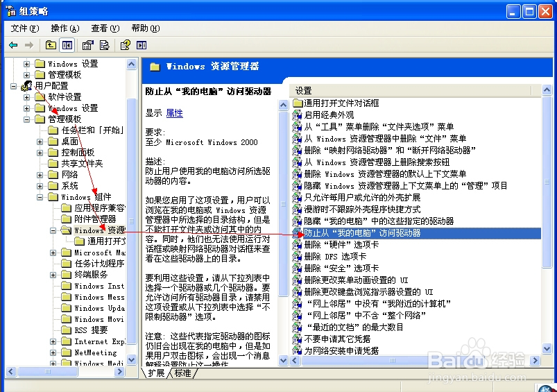Collapse the Windows 资源管理器 tree node
This screenshot has height=392, width=557.
(x=53, y=230)
